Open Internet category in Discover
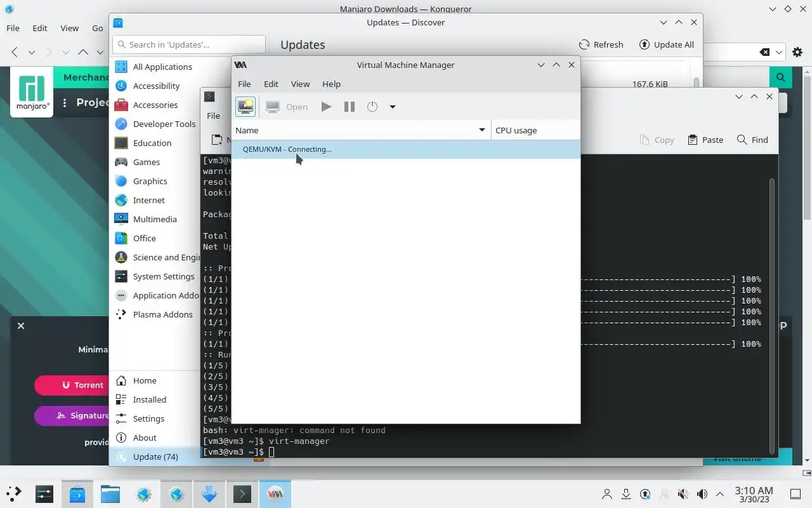Image resolution: width=812 pixels, height=508 pixels. coord(155,200)
